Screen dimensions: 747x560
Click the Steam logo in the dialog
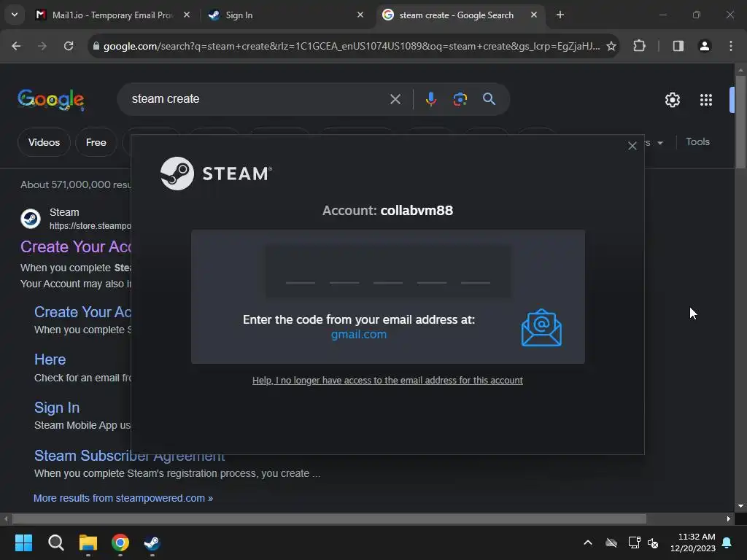216,174
